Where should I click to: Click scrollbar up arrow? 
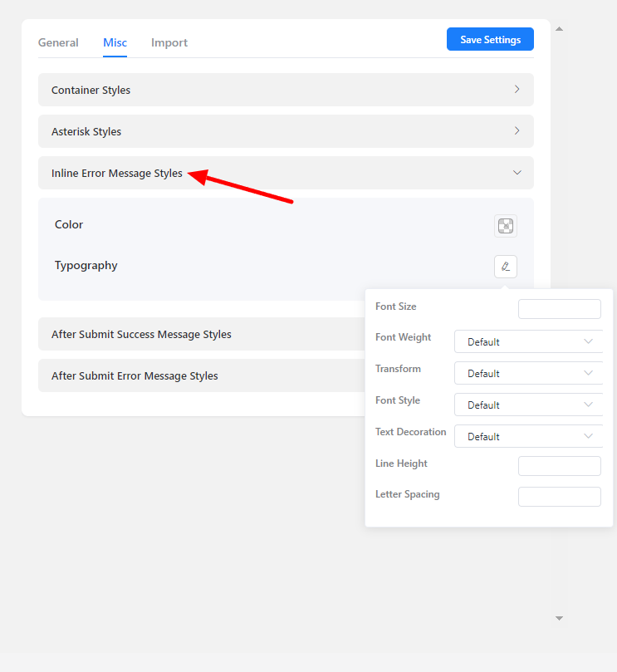(559, 29)
